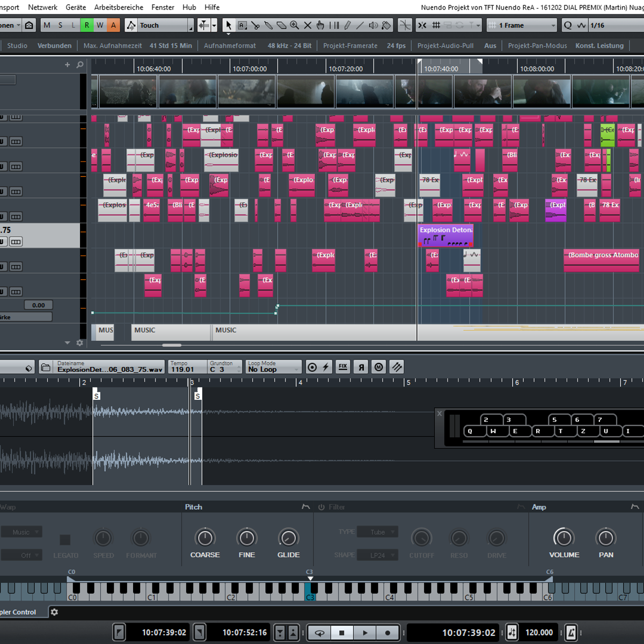Open the Geräte menu

point(76,8)
